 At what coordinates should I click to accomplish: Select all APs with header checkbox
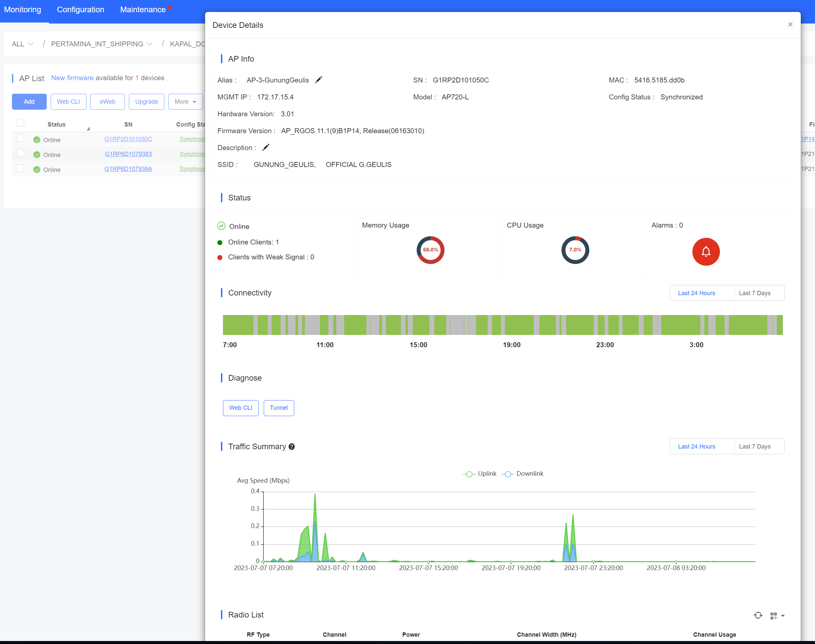(x=20, y=123)
